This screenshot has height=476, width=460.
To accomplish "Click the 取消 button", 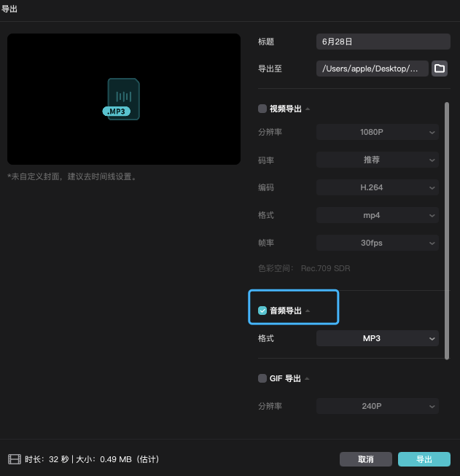I will [x=365, y=459].
